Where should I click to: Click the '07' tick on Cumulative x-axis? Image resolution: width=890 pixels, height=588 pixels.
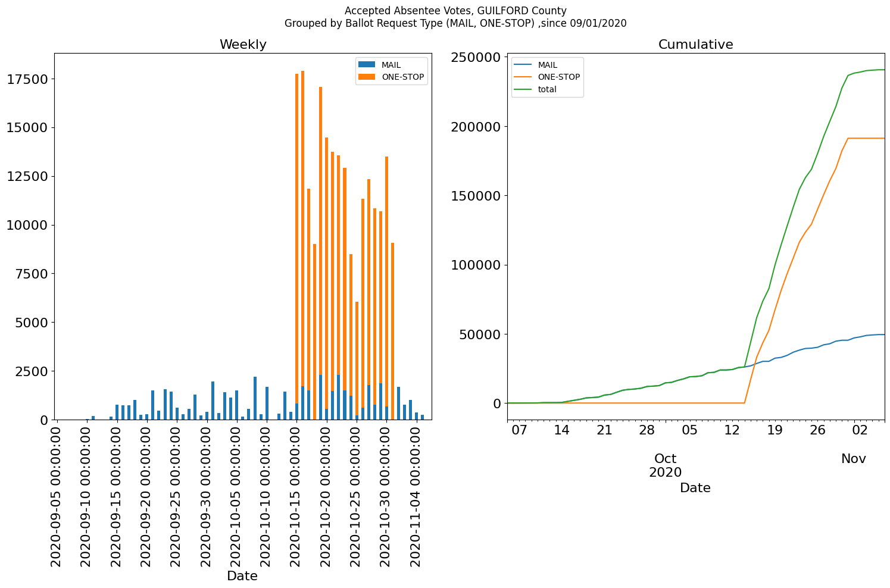point(520,430)
